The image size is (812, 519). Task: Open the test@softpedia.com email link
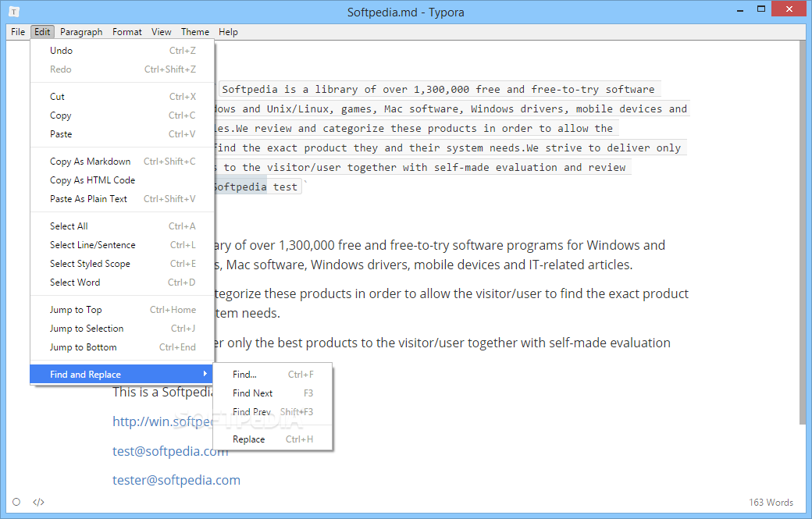tap(170, 451)
